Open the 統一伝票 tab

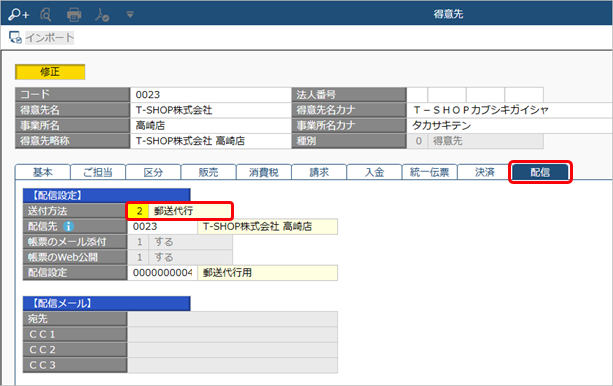(430, 172)
